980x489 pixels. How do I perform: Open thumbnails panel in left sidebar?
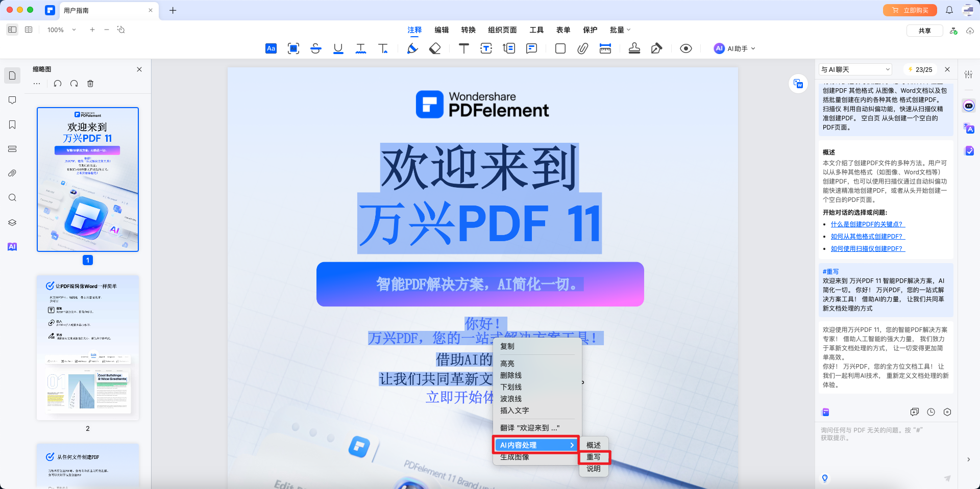pyautogui.click(x=12, y=75)
